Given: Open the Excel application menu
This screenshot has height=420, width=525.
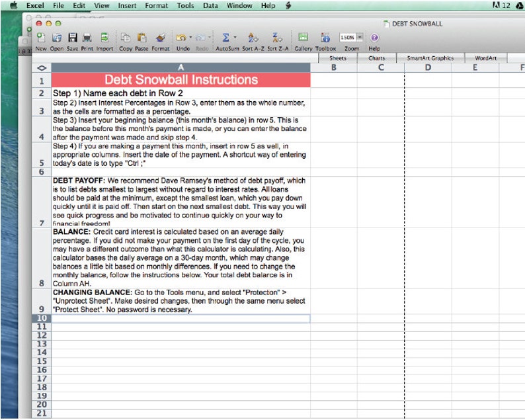Looking at the screenshot, I should pos(35,5).
